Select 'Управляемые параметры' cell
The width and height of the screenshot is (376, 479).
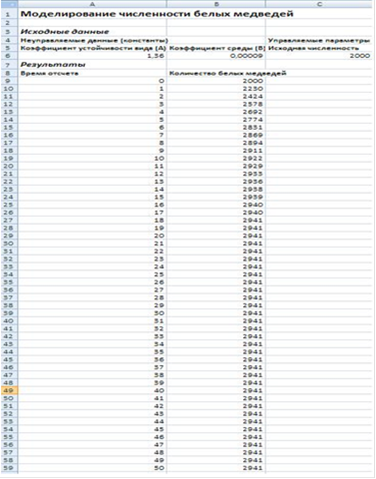tap(319, 40)
